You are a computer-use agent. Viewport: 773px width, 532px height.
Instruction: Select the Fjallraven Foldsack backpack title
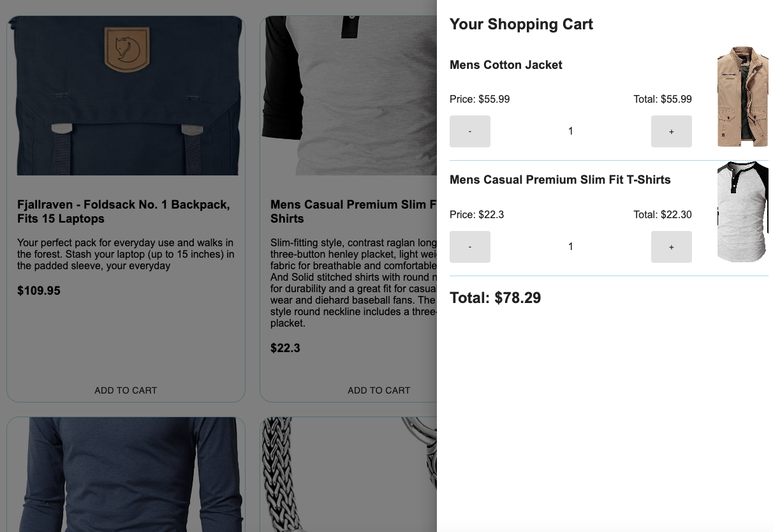coord(123,211)
